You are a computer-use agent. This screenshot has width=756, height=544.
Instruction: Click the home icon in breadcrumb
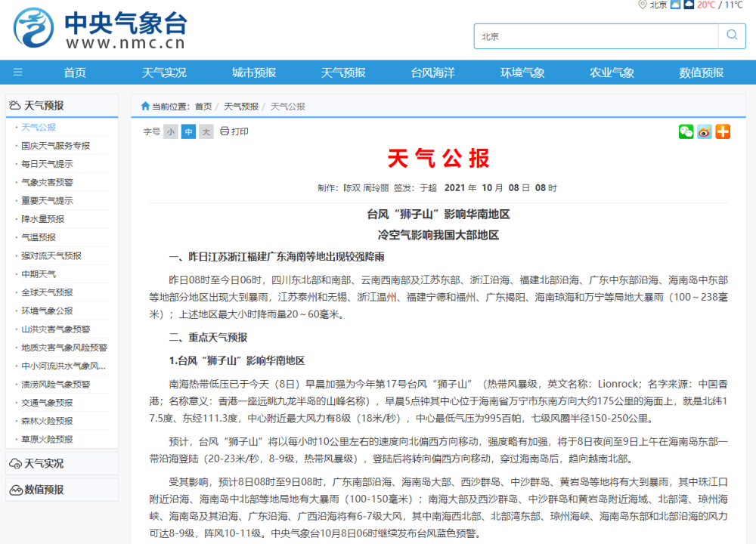(145, 107)
